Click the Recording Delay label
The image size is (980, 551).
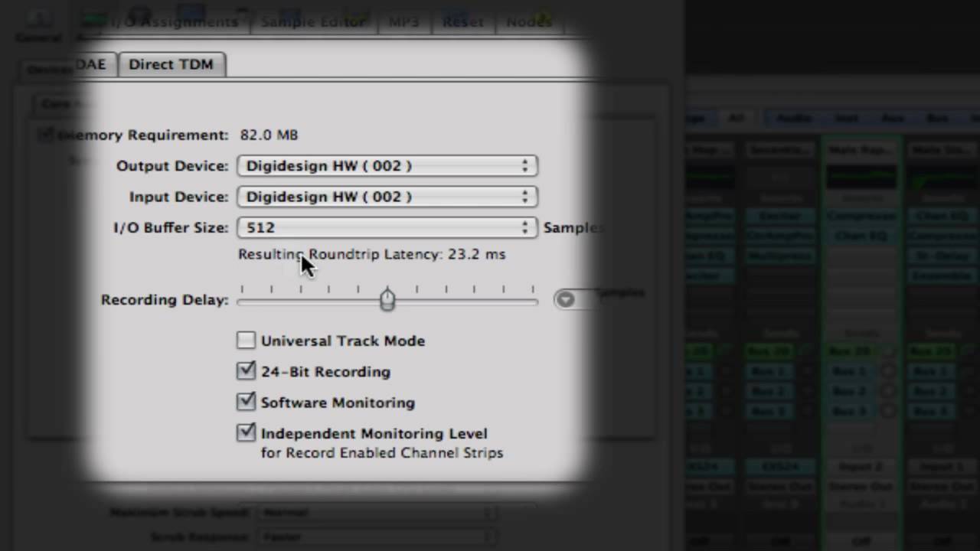pyautogui.click(x=165, y=300)
